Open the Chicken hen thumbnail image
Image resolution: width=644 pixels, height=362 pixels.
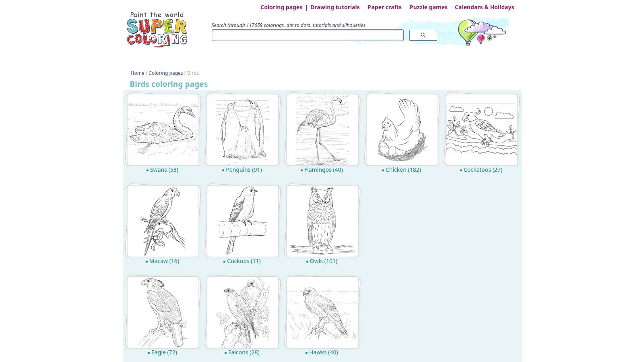tap(401, 129)
